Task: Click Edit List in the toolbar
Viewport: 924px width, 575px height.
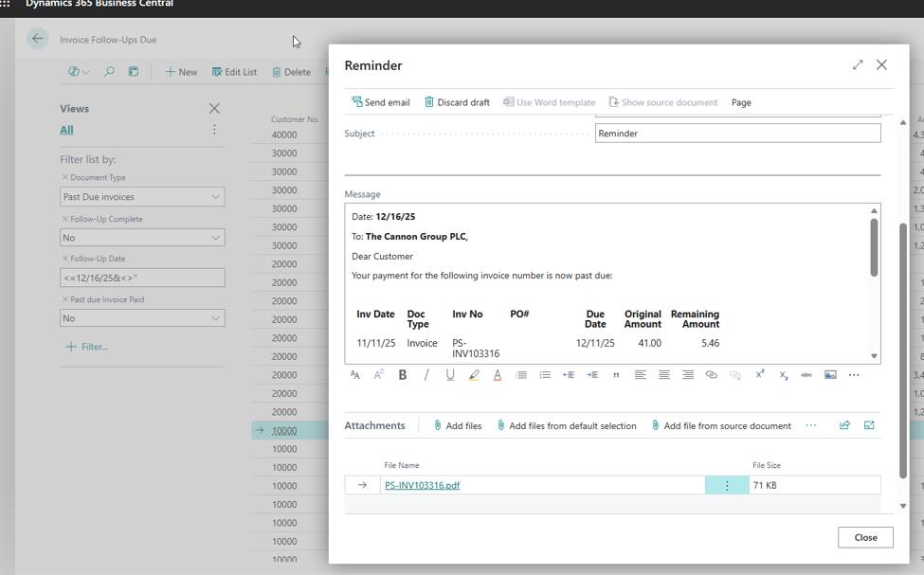Action: click(x=234, y=72)
